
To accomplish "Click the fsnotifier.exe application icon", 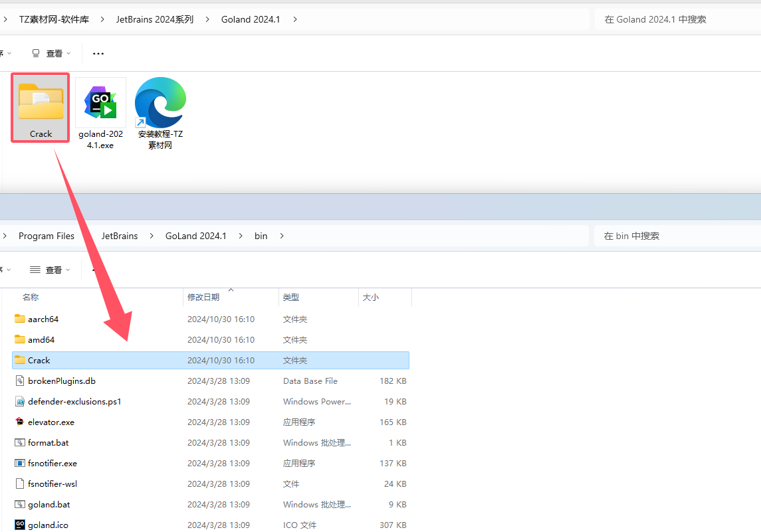I will (x=20, y=463).
